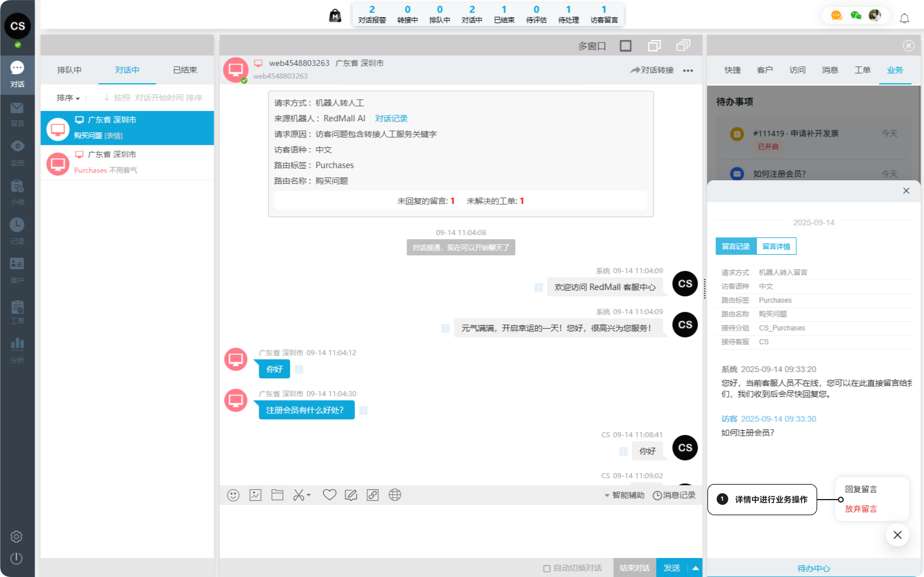Click 放弃留言 option

(860, 509)
